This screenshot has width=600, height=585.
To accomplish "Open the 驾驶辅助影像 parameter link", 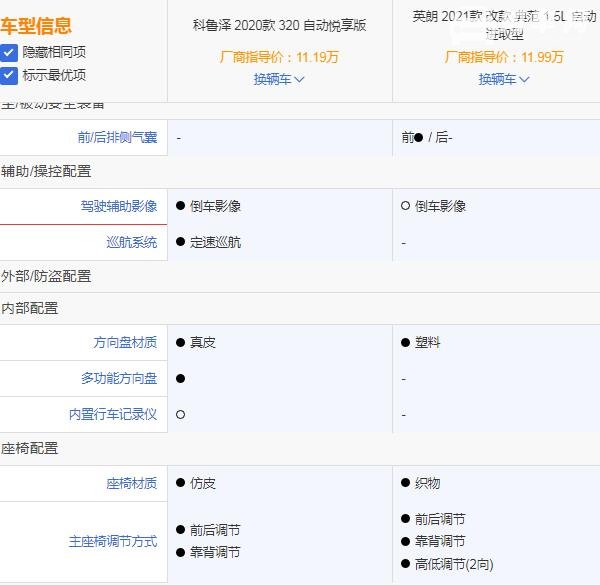I will (x=119, y=206).
